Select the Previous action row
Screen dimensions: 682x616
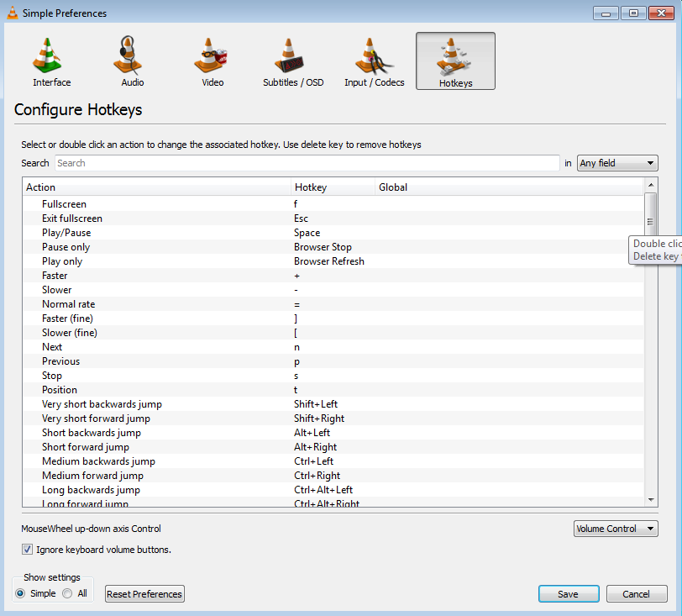(333, 361)
